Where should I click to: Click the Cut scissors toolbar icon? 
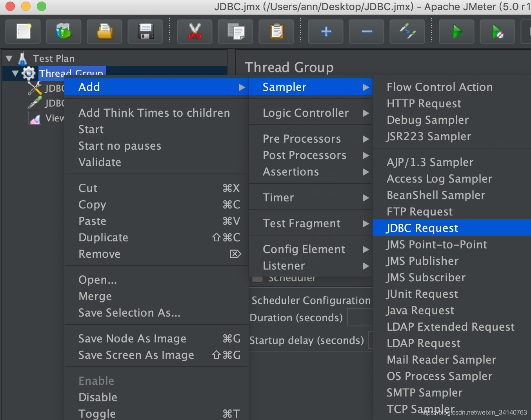click(195, 31)
